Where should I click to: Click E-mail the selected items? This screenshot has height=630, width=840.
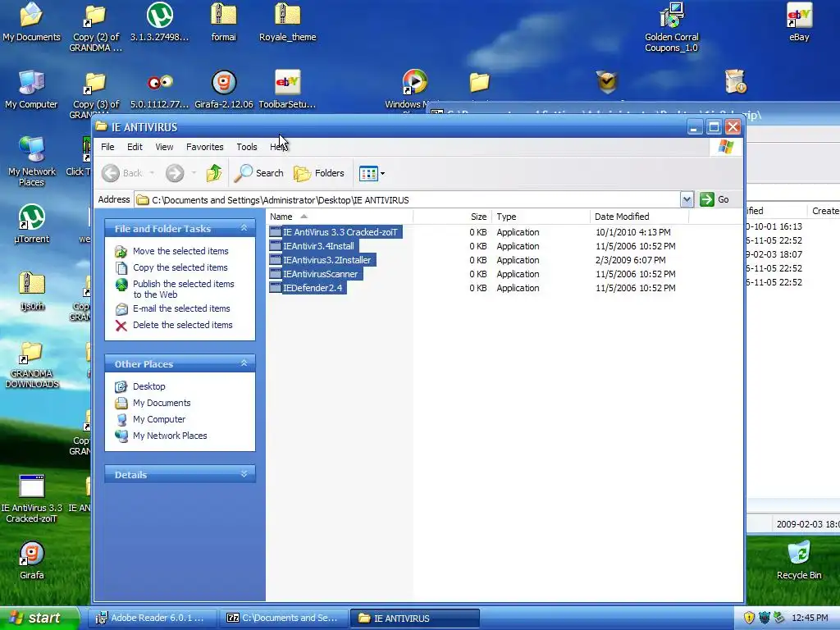(181, 308)
